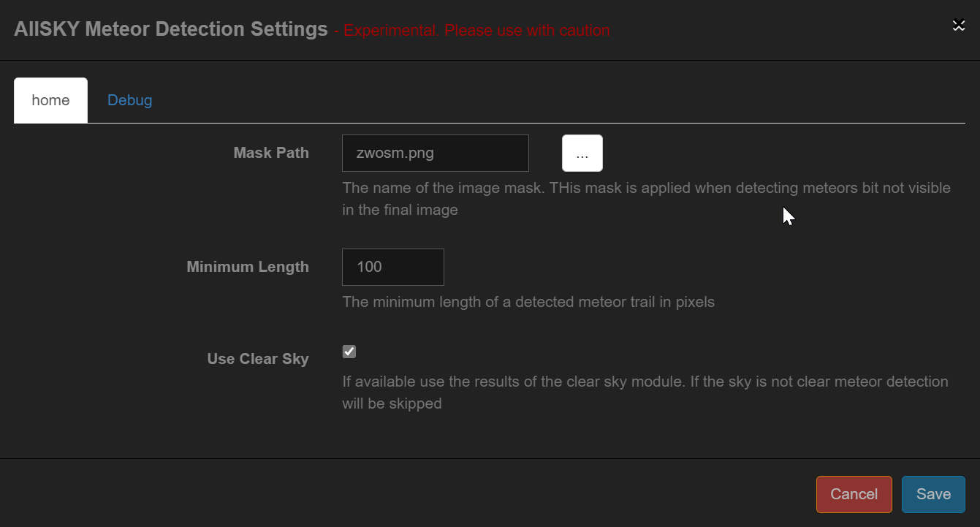The height and width of the screenshot is (527, 980).
Task: Uncheck the clear sky module setting
Action: (x=349, y=352)
